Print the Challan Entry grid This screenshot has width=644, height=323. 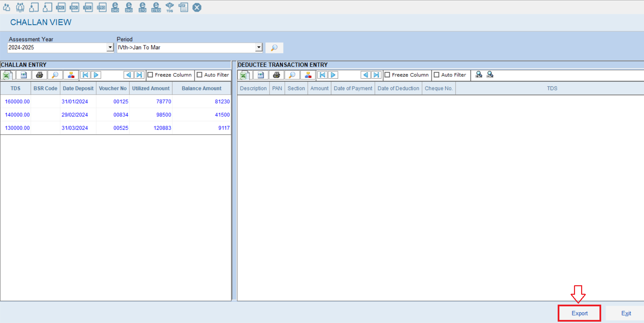click(x=39, y=75)
